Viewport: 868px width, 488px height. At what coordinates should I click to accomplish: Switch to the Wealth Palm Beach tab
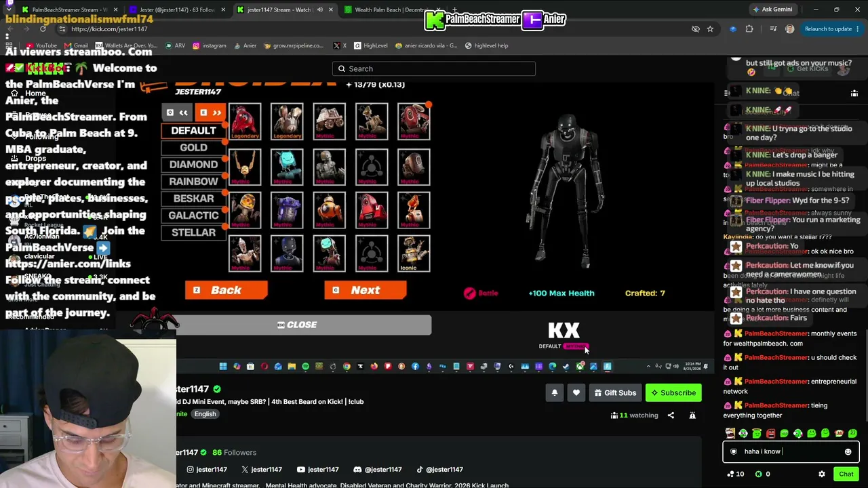[391, 9]
